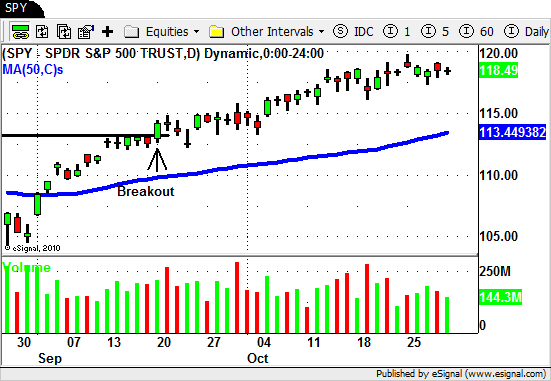Click the 144.3M volume value marker
Screen dimensions: 551x381
coord(500,297)
